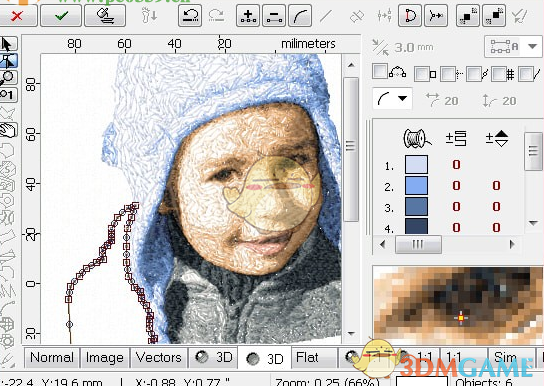This screenshot has height=386, width=544.
Task: Select the magnifier zoom tool
Action: tap(8, 77)
